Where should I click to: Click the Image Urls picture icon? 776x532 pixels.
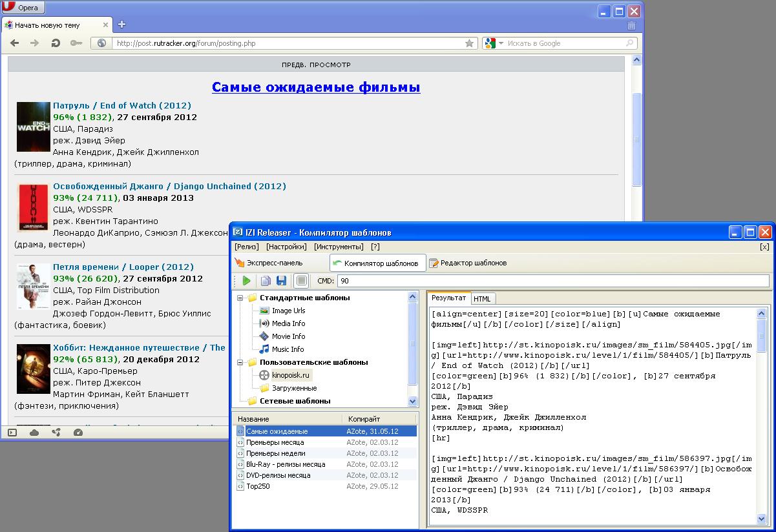(264, 311)
